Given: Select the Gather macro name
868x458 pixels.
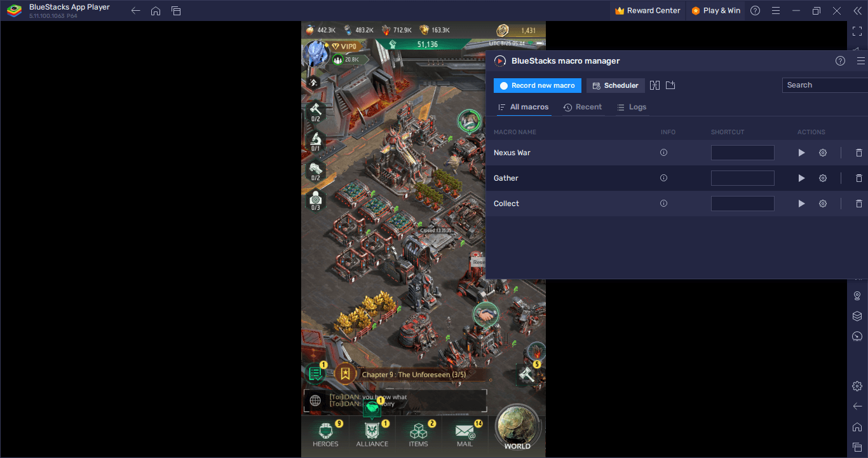Looking at the screenshot, I should tap(506, 178).
